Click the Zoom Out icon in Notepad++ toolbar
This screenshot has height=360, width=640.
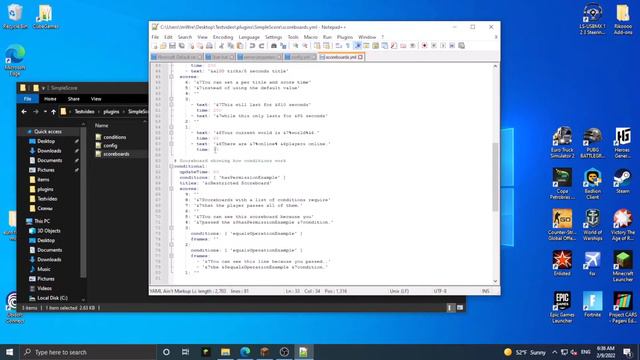coord(304,46)
